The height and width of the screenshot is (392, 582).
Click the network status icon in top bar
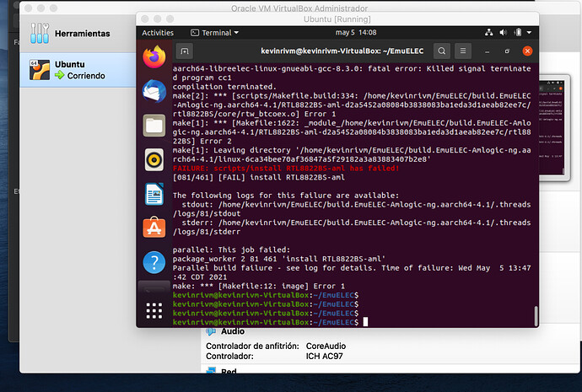[489, 33]
